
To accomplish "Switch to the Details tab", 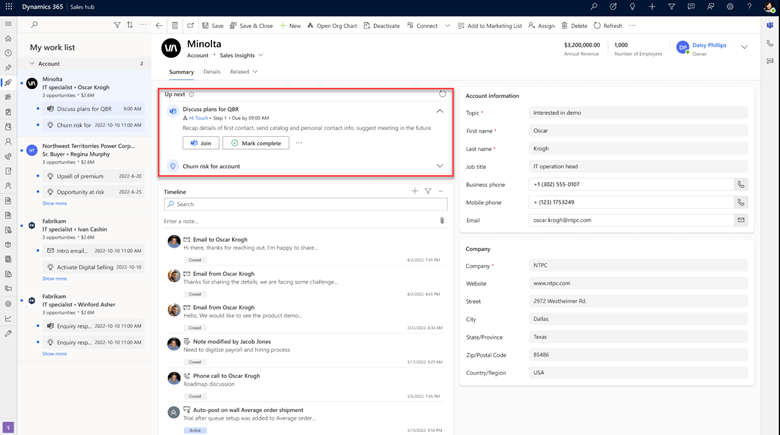I will pos(212,72).
